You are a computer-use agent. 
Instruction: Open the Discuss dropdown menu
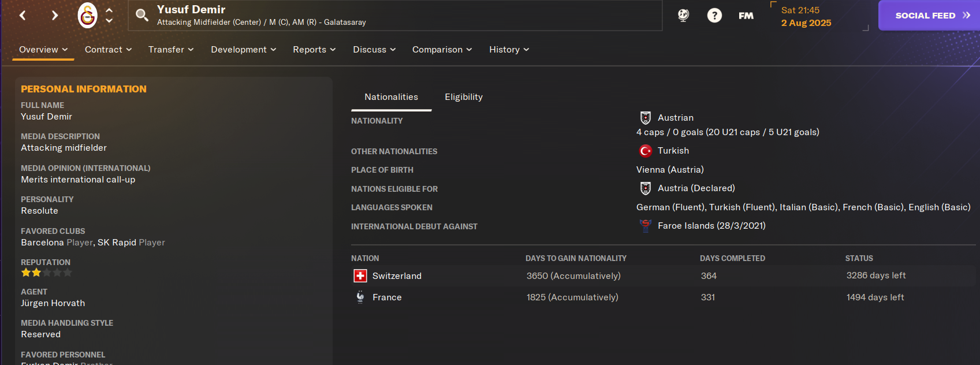374,50
